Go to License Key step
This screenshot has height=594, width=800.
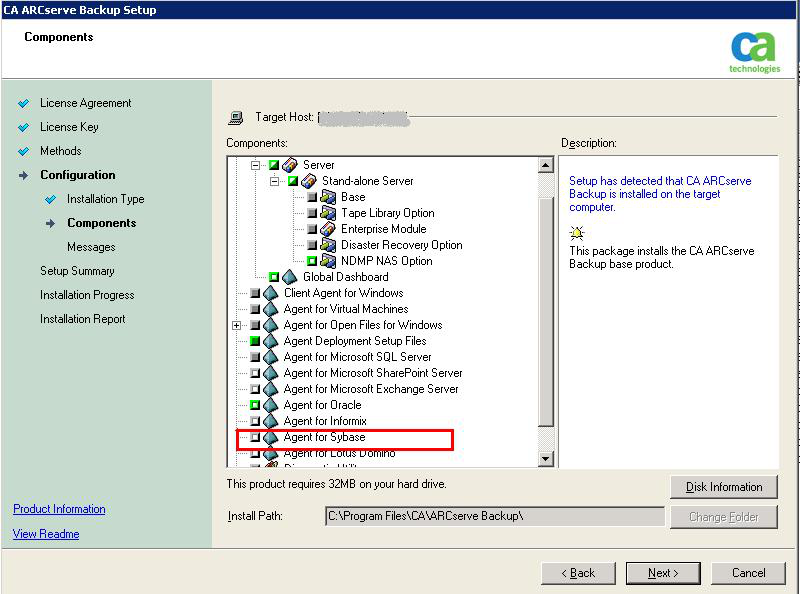tap(69, 127)
